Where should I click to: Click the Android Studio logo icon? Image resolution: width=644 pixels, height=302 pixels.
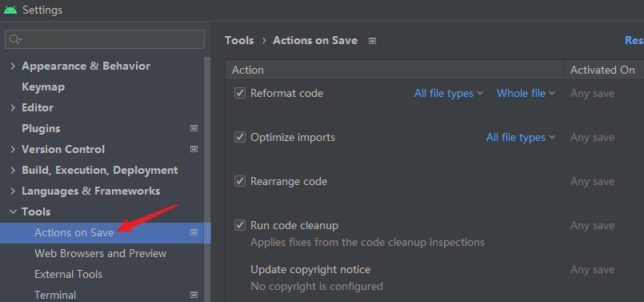[10, 10]
